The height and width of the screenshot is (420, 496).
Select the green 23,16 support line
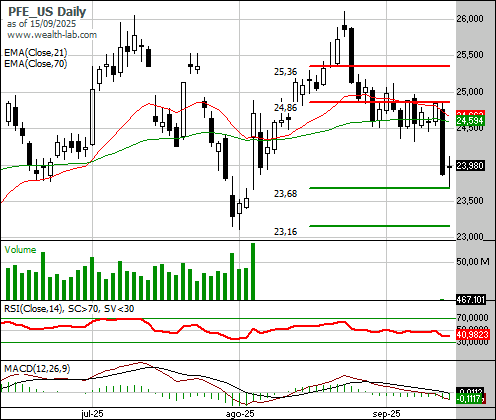[x=380, y=226]
